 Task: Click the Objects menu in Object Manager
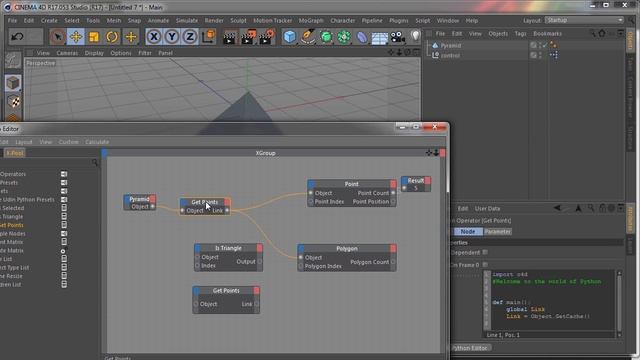pos(498,34)
